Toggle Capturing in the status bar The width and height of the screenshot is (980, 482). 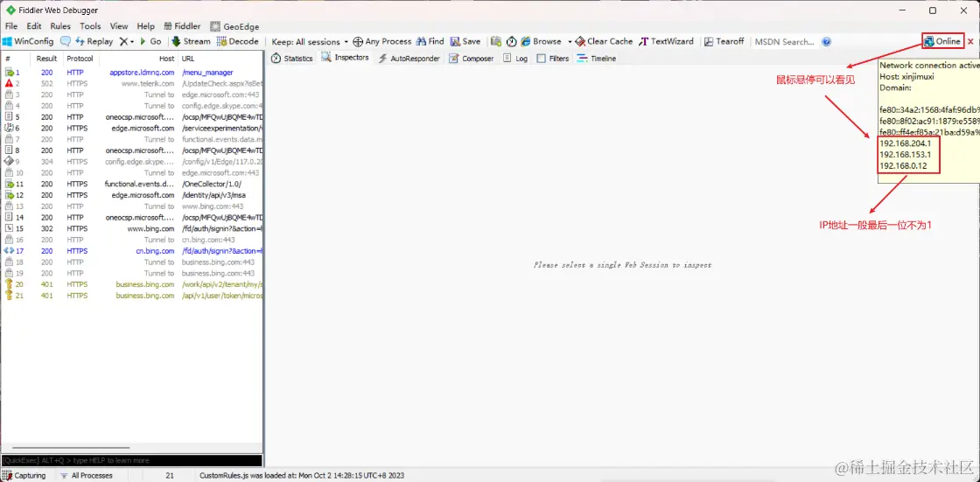point(24,475)
